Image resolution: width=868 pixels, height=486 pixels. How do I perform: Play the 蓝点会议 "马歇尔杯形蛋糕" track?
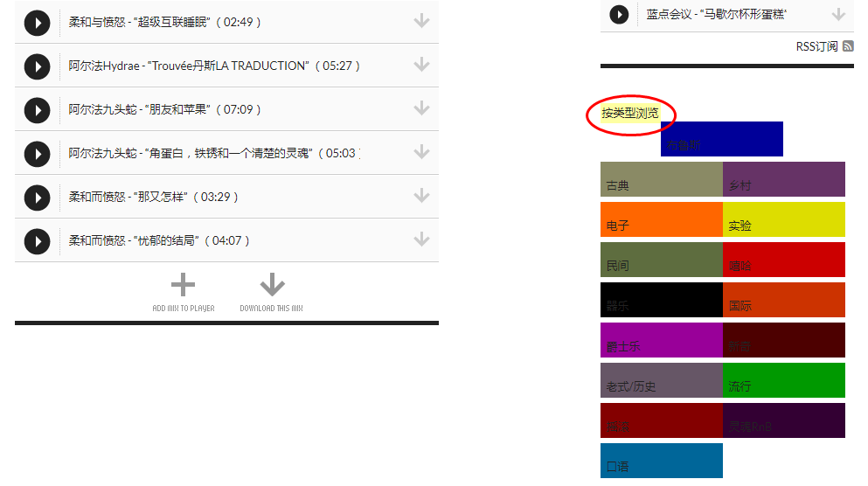click(x=619, y=15)
